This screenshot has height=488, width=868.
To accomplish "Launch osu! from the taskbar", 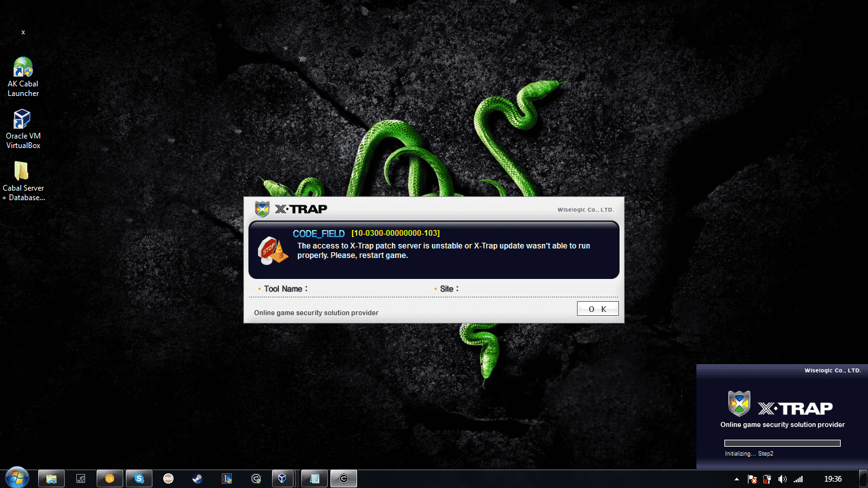I will [168, 478].
